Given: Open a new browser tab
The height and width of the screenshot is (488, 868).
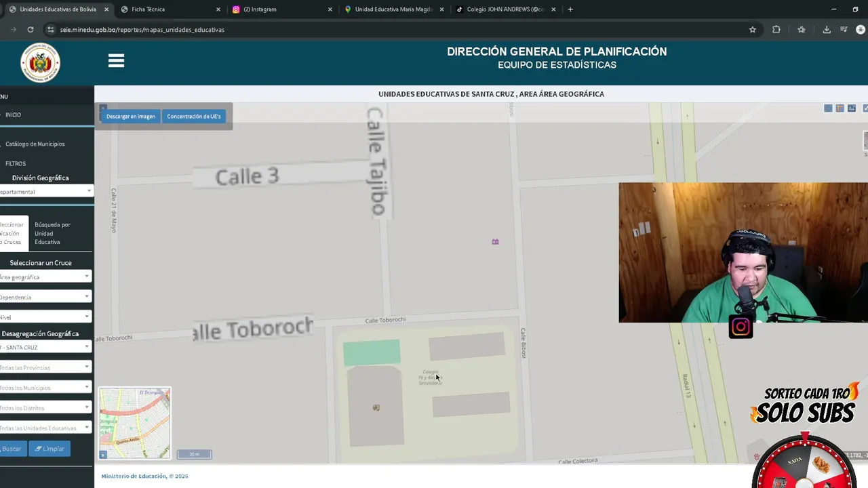Looking at the screenshot, I should tap(570, 9).
